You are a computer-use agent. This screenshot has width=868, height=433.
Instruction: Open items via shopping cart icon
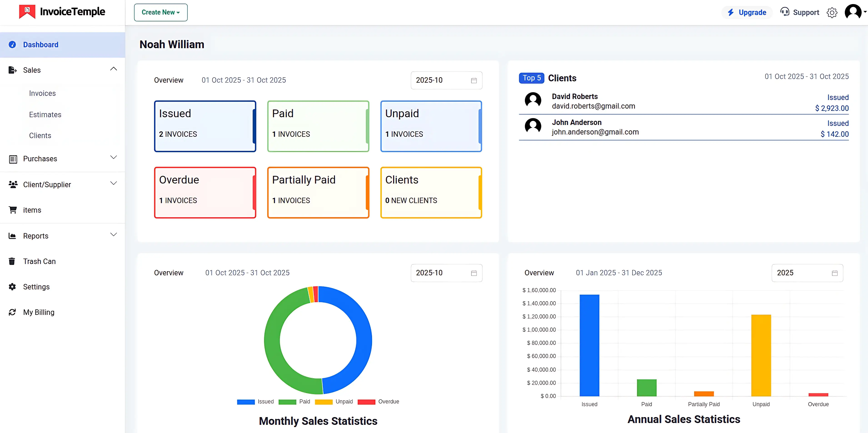[x=12, y=210]
